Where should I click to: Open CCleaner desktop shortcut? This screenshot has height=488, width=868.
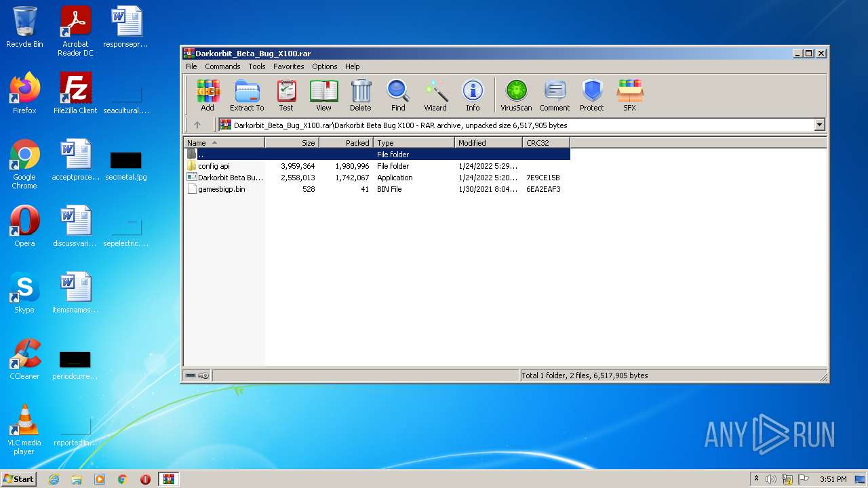coord(24,359)
